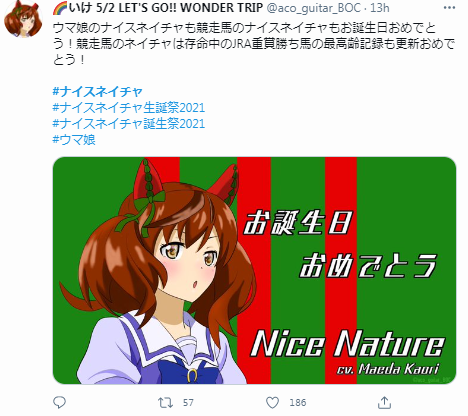
Task: Open hashtag #ナイスネイチャ生誕祭2021
Action: [129, 107]
